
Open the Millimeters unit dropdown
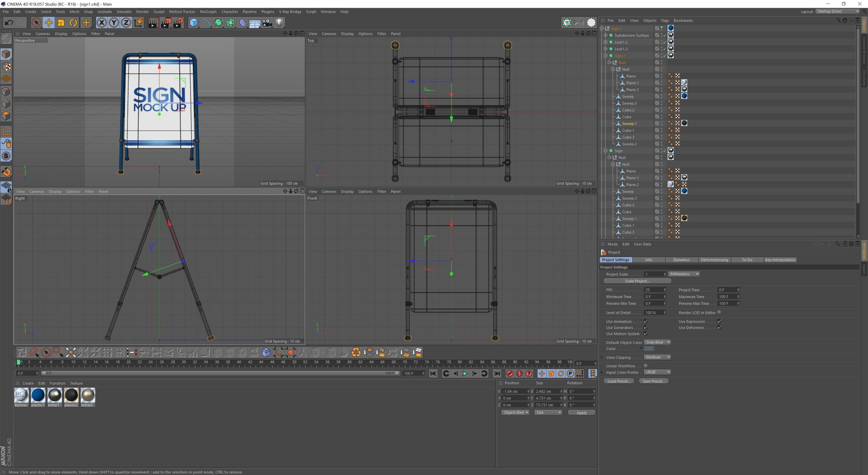click(684, 274)
